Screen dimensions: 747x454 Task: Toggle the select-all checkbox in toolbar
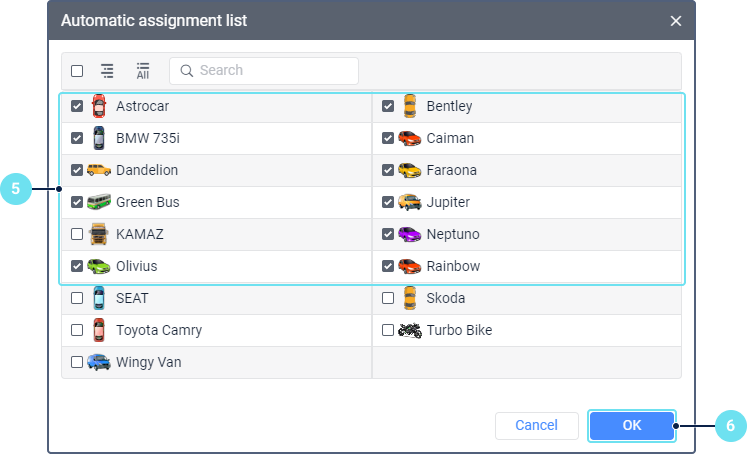[x=77, y=71]
